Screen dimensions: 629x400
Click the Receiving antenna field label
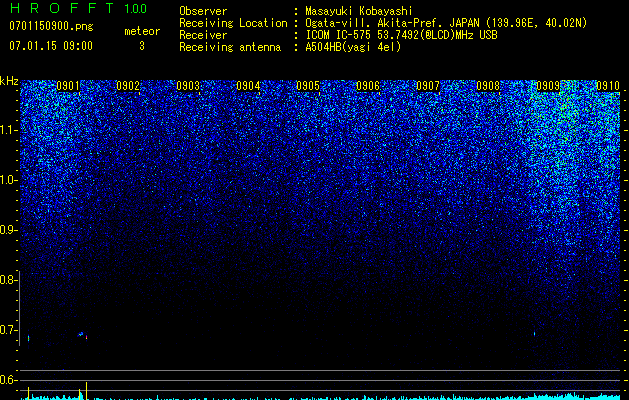[230, 47]
